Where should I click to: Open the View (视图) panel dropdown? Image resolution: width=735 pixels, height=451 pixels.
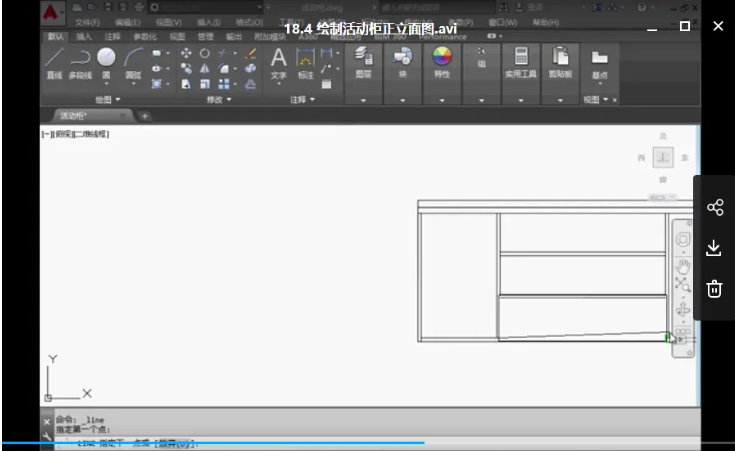596,99
